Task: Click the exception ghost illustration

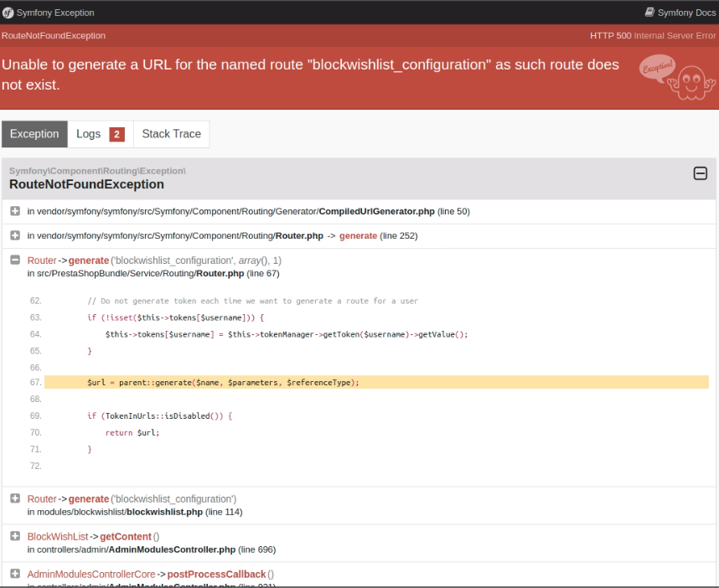Action: [x=677, y=76]
